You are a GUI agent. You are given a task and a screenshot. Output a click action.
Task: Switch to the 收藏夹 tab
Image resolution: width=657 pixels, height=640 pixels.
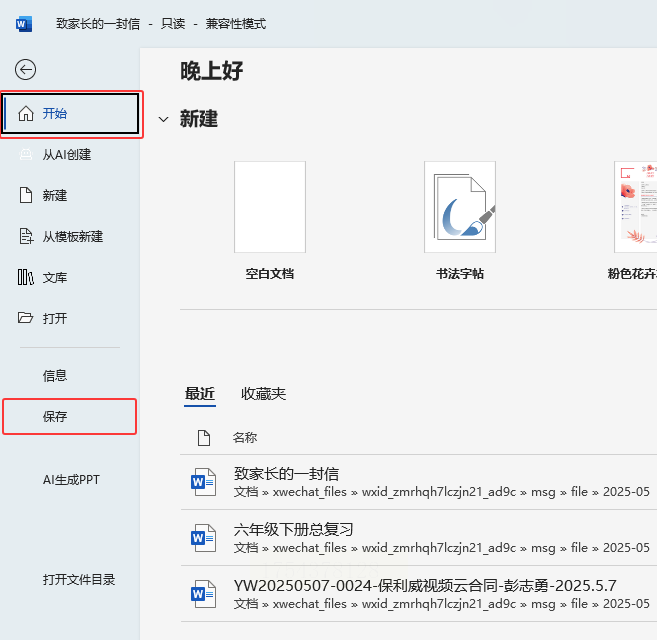coord(263,394)
